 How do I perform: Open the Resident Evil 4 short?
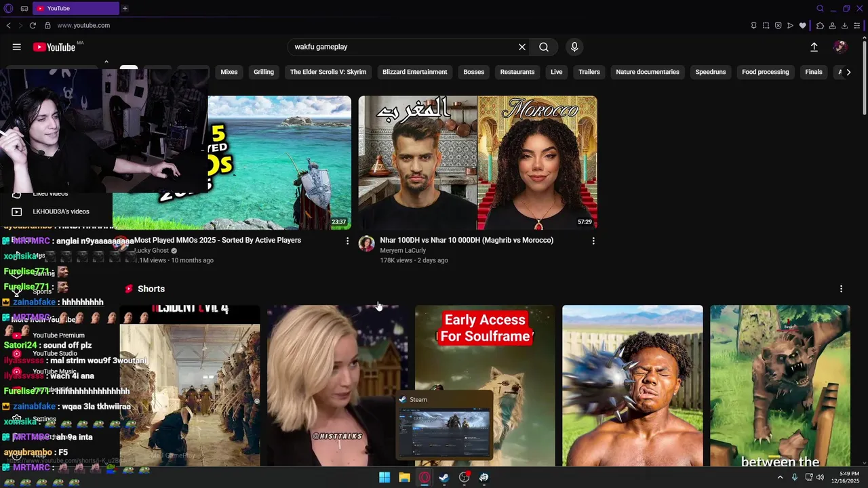[x=190, y=386]
